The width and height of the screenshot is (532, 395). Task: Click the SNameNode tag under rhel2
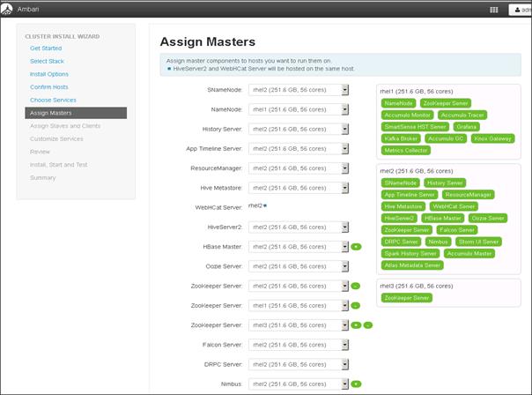pos(401,183)
